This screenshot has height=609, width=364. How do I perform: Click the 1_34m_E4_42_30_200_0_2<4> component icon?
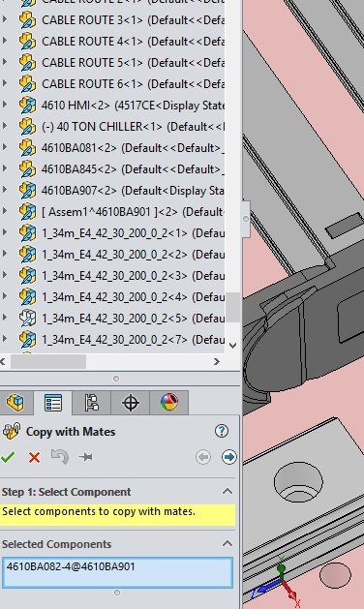pyautogui.click(x=27, y=297)
